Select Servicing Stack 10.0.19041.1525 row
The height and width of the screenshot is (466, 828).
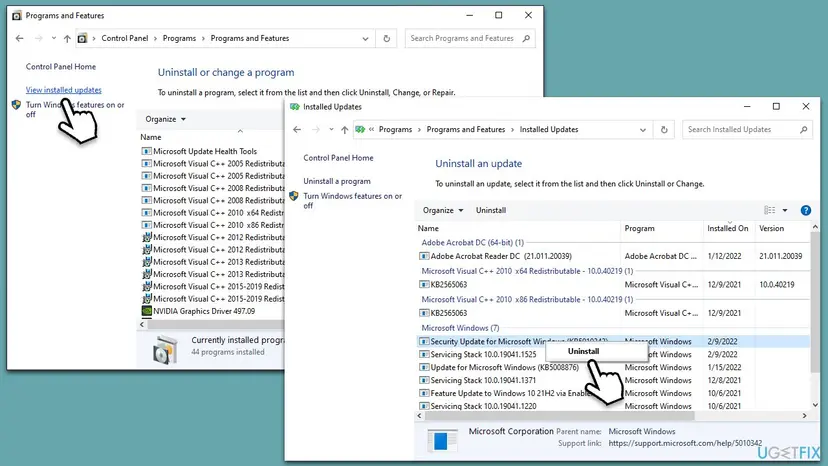click(613, 355)
